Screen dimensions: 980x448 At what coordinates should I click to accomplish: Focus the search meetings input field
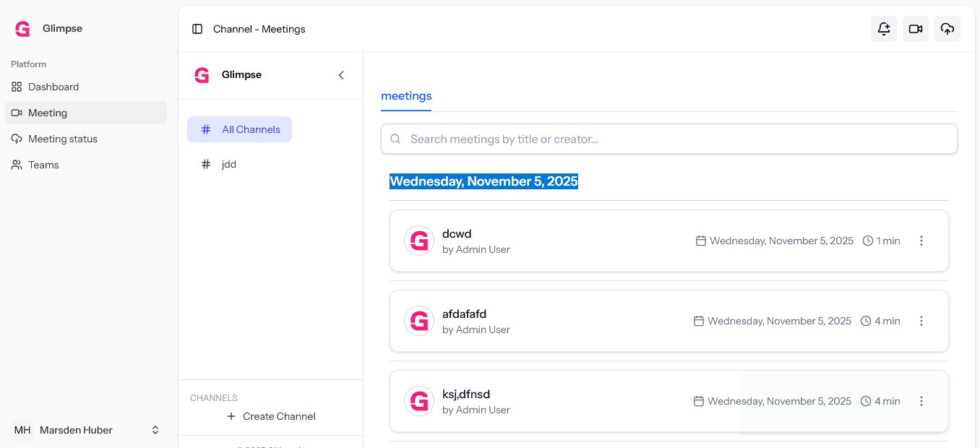[669, 139]
